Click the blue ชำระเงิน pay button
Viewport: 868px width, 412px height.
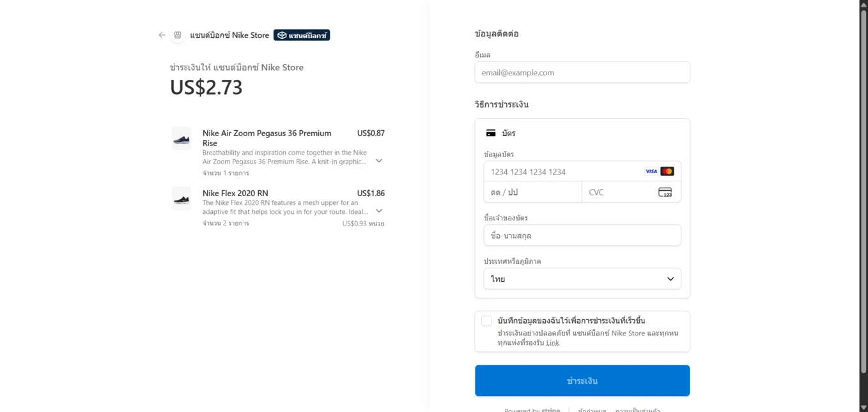tap(582, 381)
